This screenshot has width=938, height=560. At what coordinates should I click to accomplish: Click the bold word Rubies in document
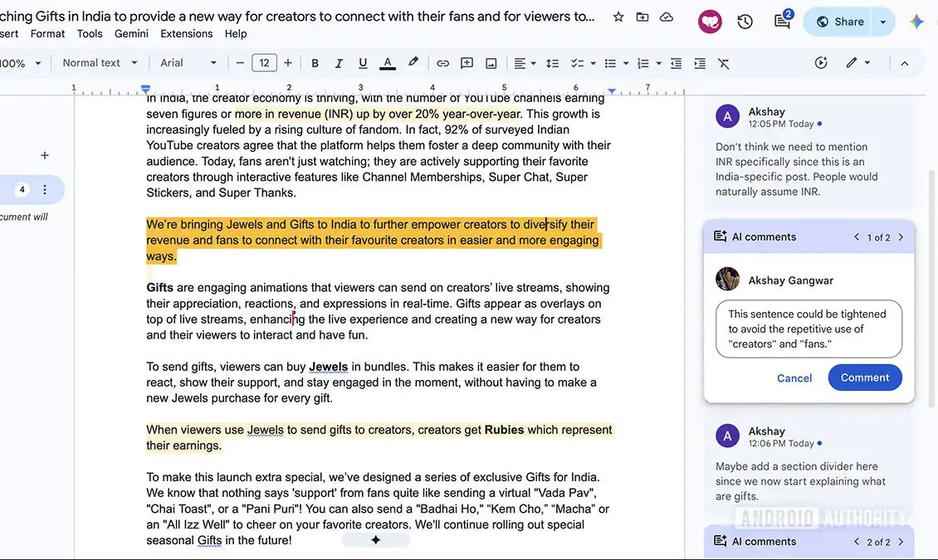(505, 430)
